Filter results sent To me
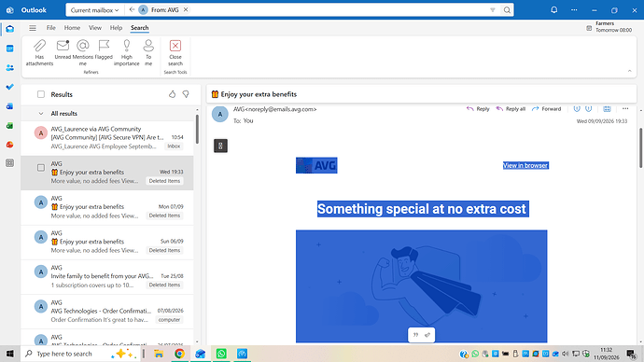Screen dimensions: 644x362 (148, 52)
